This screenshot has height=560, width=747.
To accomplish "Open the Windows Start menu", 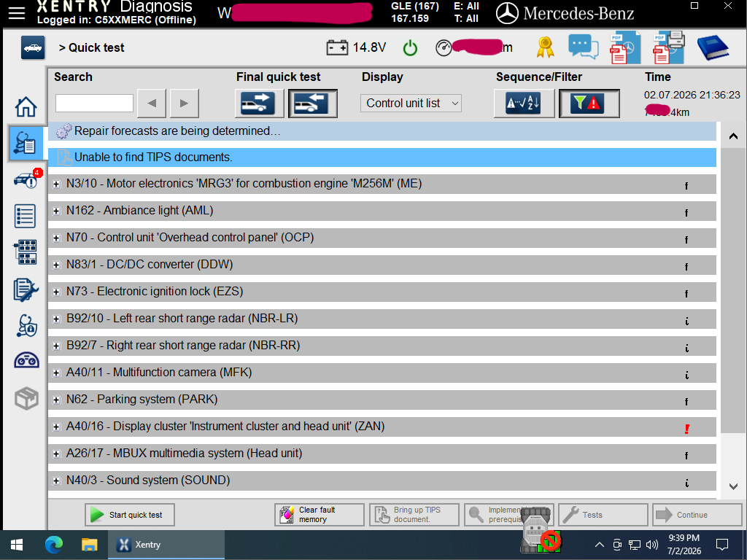I will (x=18, y=545).
